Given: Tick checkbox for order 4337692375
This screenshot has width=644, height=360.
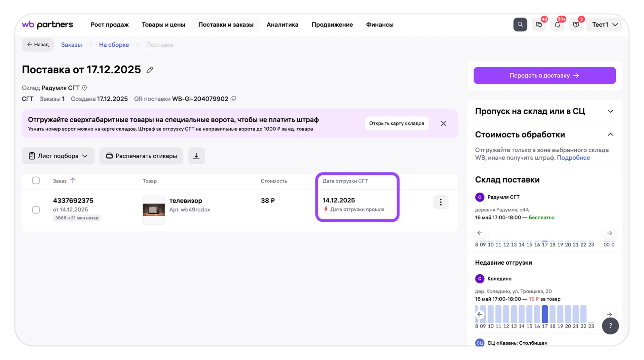Looking at the screenshot, I should 36,210.
